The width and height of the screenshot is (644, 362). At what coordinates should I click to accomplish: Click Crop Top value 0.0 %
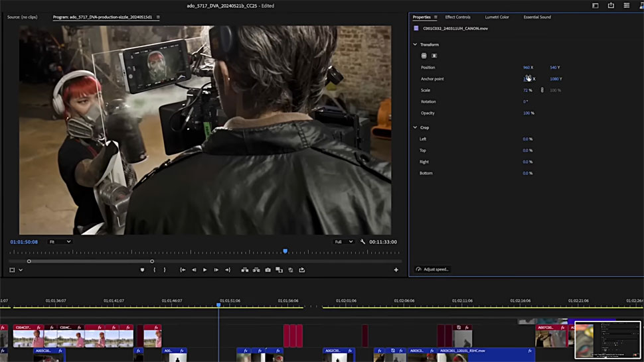coord(527,151)
